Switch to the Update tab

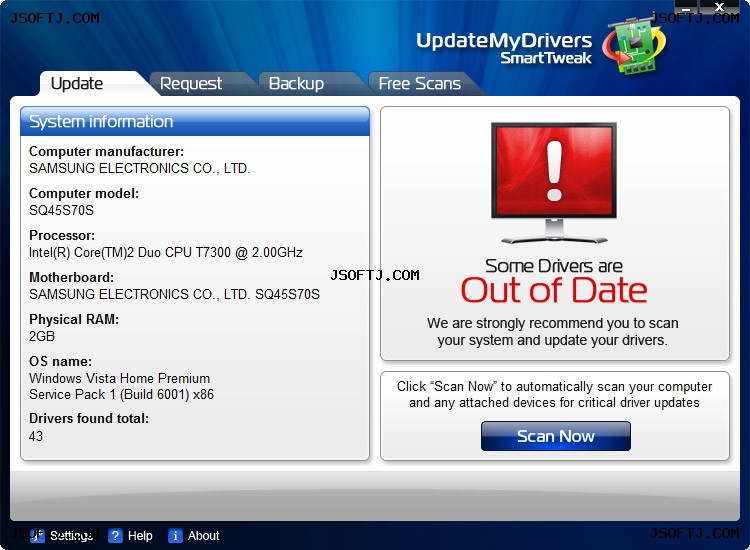click(x=77, y=83)
